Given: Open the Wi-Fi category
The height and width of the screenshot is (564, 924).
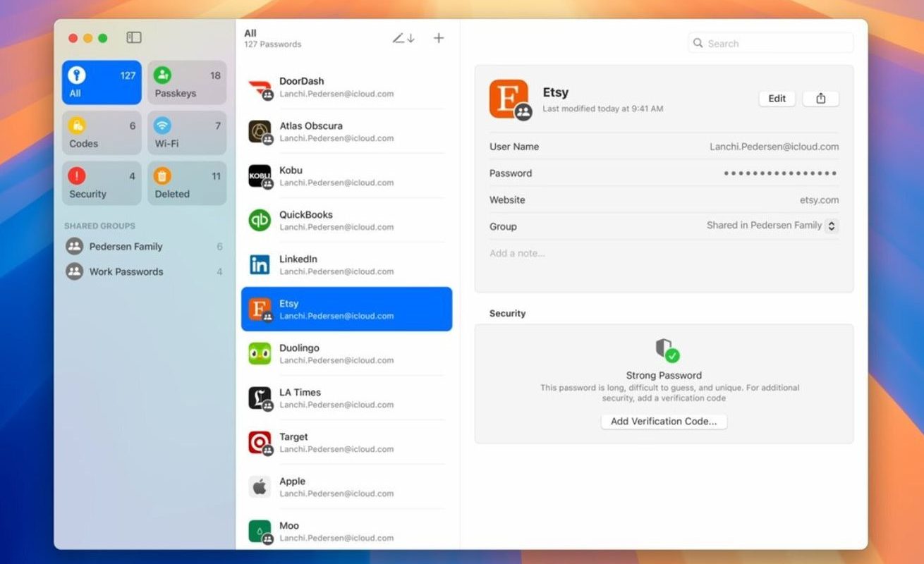Looking at the screenshot, I should click(187, 133).
